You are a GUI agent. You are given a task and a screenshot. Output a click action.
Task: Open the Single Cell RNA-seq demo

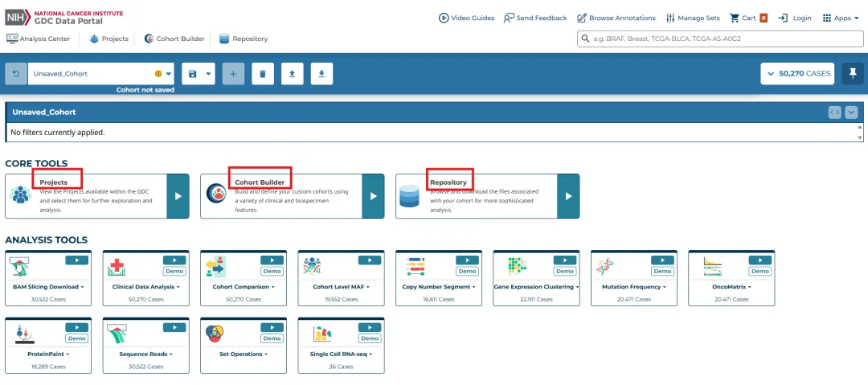pos(370,338)
